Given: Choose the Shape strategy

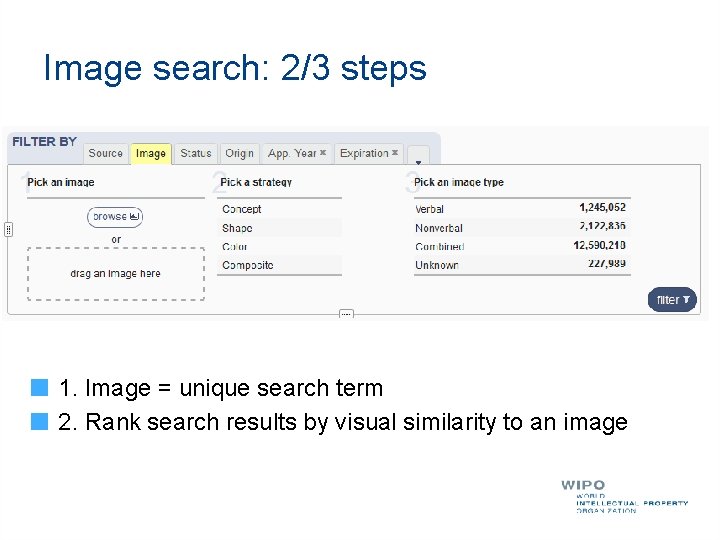Looking at the screenshot, I should point(279,228).
